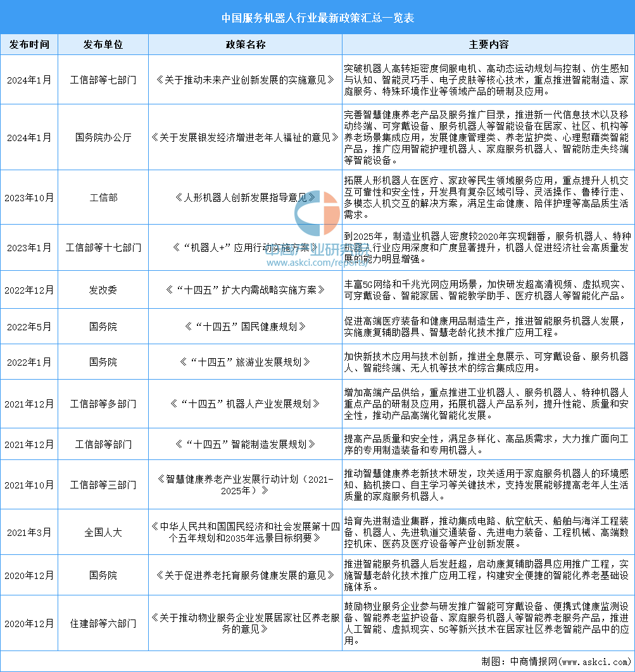Open the www.askci.com/reports watermark link
The width and height of the screenshot is (635, 672).
pyautogui.click(x=317, y=263)
